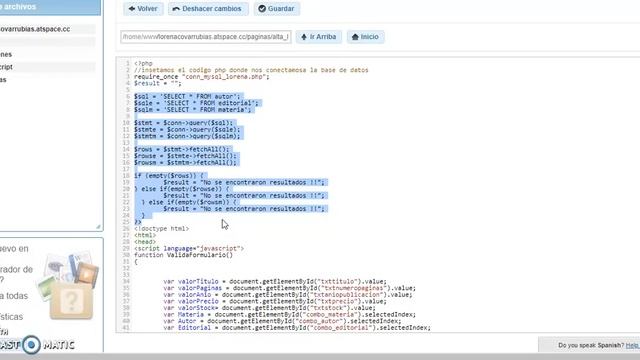
Task: Click the 'var valorStock' code line
Action: [x=269, y=308]
